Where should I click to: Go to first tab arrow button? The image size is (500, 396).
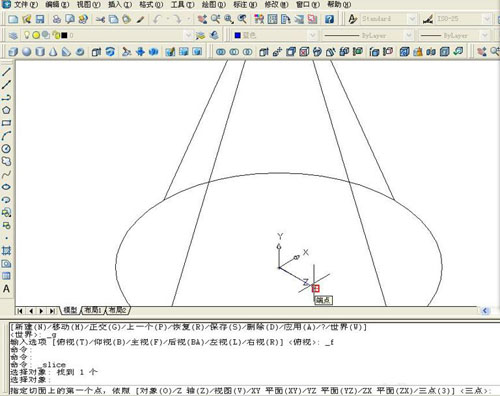20,311
